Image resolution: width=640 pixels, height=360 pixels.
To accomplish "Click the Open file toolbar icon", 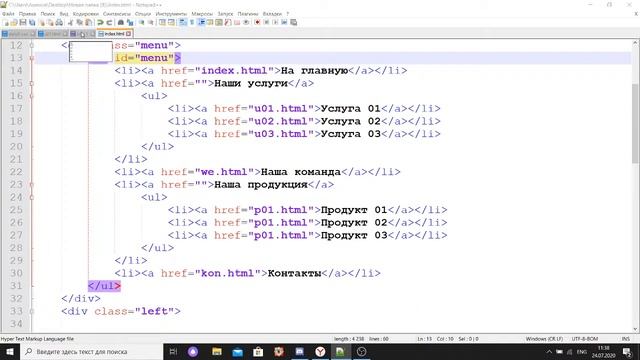I will (14, 22).
